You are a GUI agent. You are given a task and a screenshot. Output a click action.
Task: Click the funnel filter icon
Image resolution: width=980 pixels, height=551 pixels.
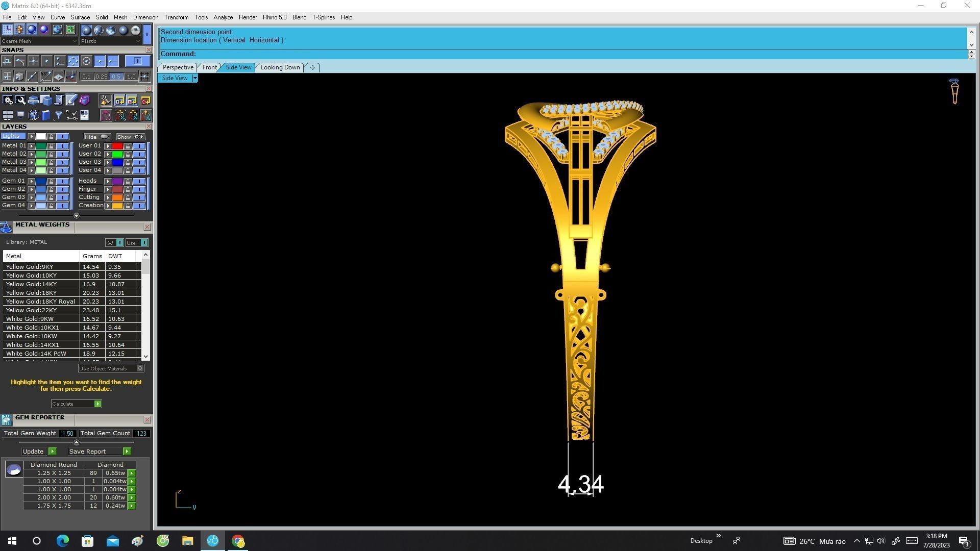pyautogui.click(x=58, y=115)
